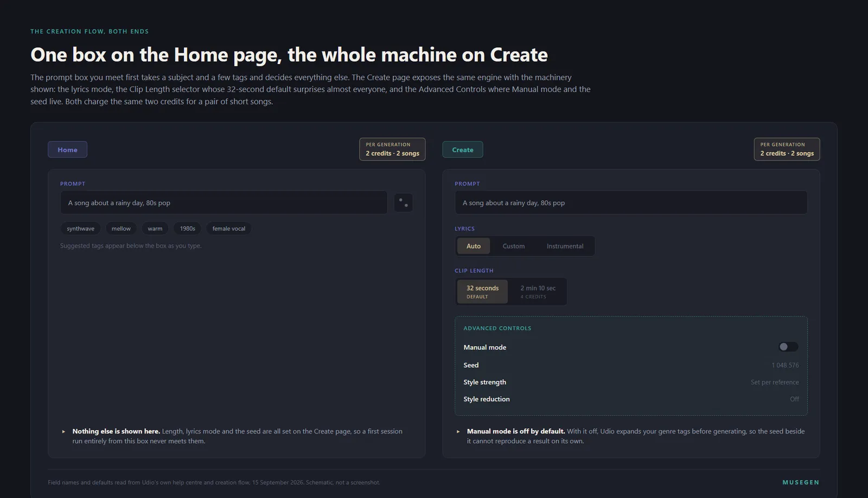
Task: Click the 'Suggested tags appear below' hint
Action: pos(131,246)
